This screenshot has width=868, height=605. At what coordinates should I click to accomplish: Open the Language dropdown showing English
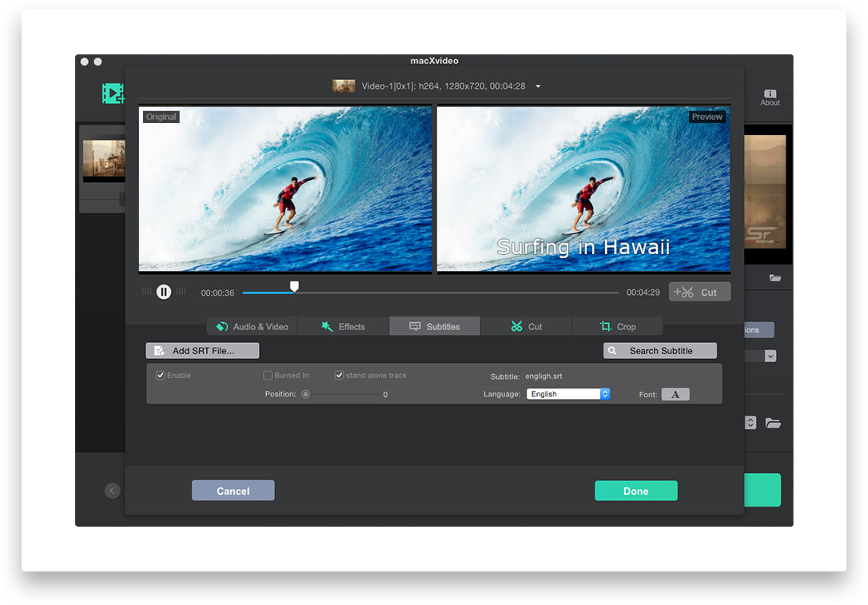[x=568, y=394]
